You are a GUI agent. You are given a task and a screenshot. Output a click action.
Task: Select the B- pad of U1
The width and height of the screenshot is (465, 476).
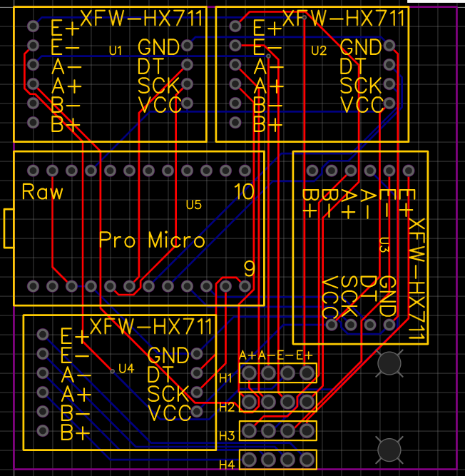[x=33, y=103]
